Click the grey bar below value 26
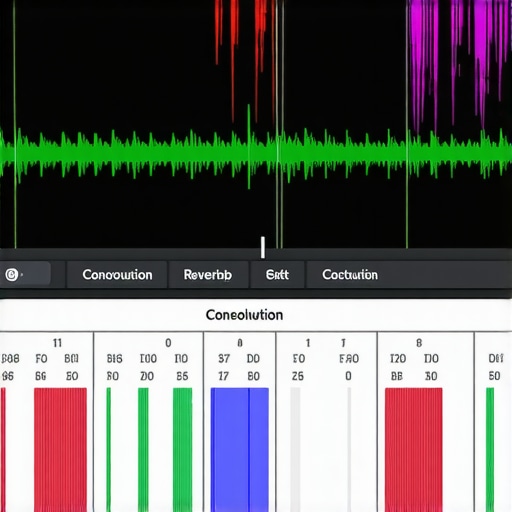The width and height of the screenshot is (512, 512). [295, 449]
